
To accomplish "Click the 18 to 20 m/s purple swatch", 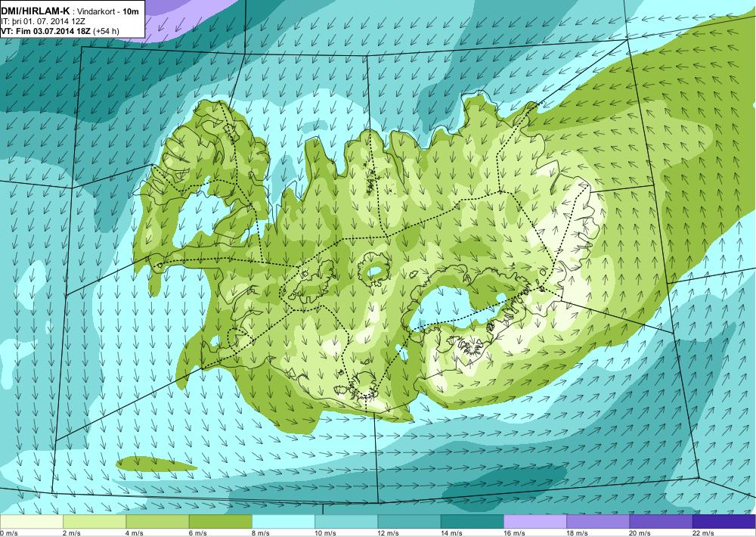I will coord(598,522).
